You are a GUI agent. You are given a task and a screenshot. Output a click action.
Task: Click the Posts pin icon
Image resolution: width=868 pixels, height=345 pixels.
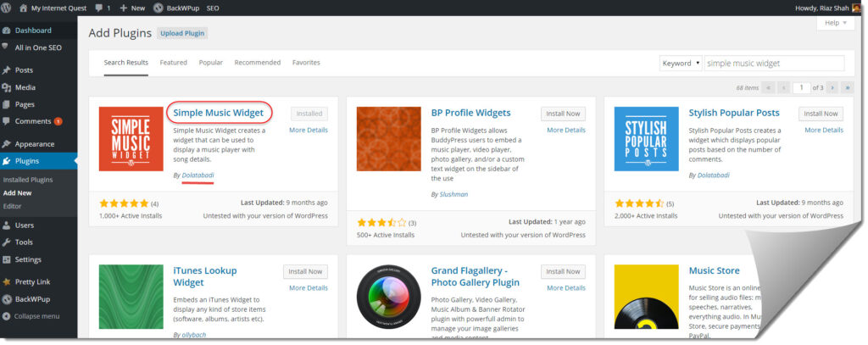[x=6, y=70]
